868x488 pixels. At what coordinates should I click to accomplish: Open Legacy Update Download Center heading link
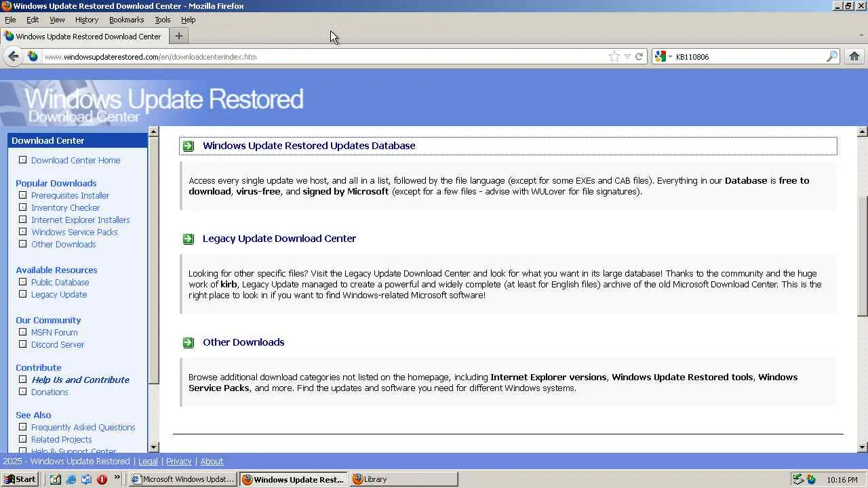[279, 239]
